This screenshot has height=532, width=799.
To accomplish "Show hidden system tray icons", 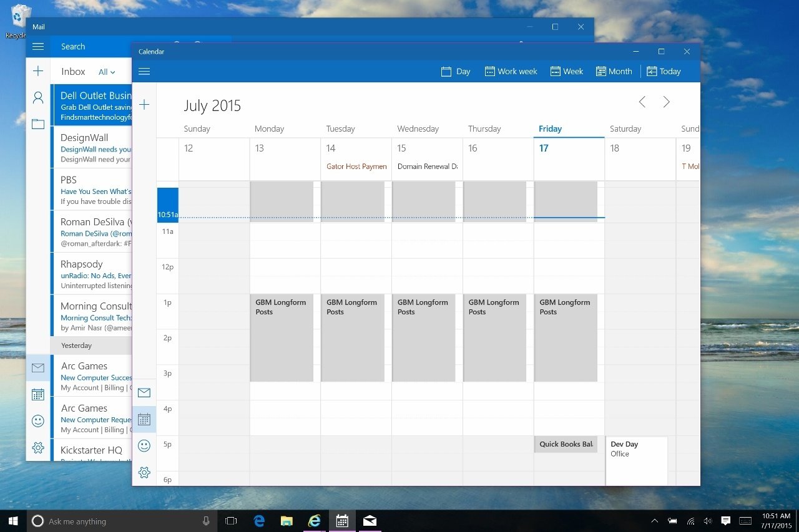I will [x=654, y=521].
